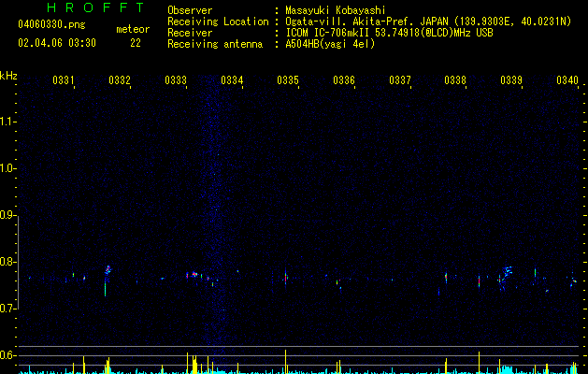
Task: Click the timestamp 02.04.06 03:30
Action: [x=57, y=43]
